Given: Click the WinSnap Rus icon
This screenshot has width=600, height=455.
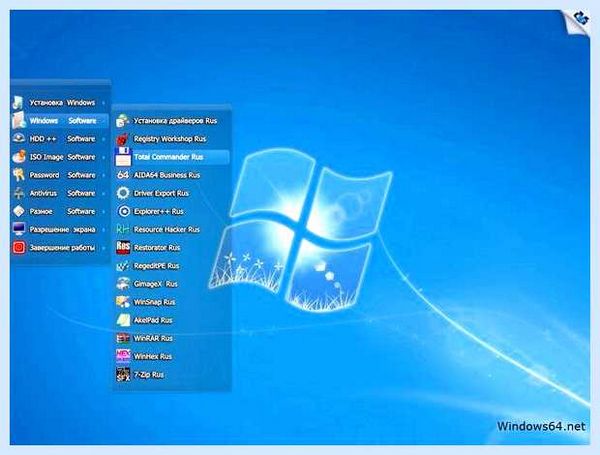Looking at the screenshot, I should pyautogui.click(x=123, y=302).
